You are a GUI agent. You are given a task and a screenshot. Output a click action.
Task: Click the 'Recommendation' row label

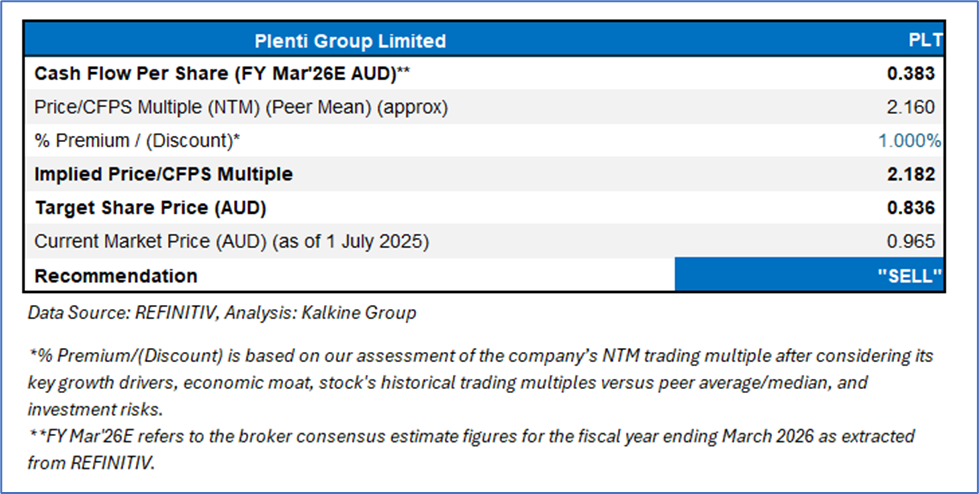[x=116, y=275]
